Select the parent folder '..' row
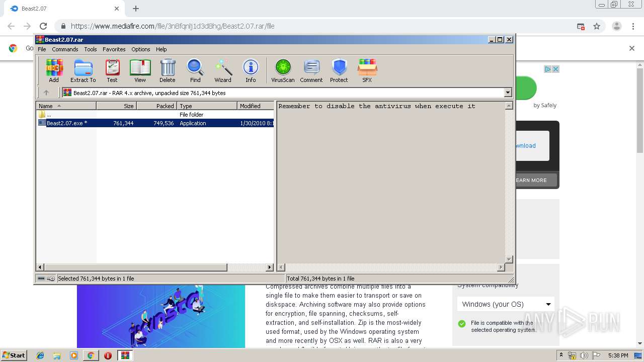The image size is (644, 362). (155, 115)
